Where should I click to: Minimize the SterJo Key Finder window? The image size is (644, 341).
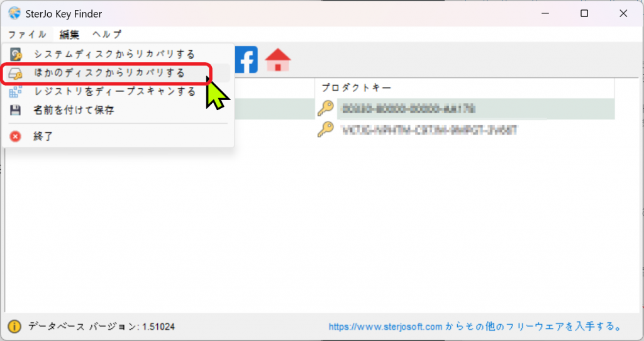(x=545, y=14)
